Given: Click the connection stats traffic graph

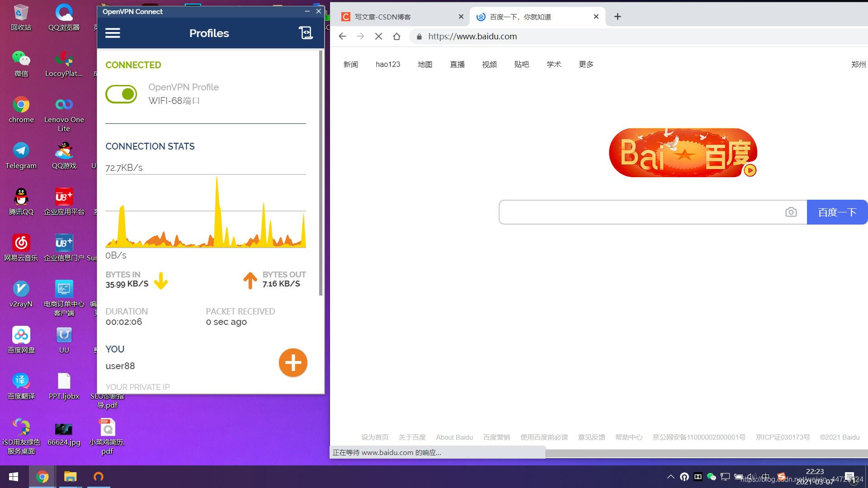Looking at the screenshot, I should (206, 211).
